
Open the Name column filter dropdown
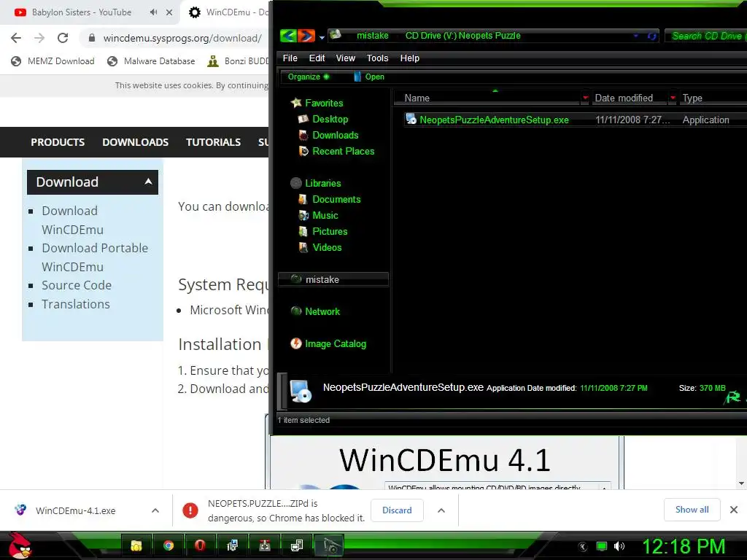pos(586,98)
